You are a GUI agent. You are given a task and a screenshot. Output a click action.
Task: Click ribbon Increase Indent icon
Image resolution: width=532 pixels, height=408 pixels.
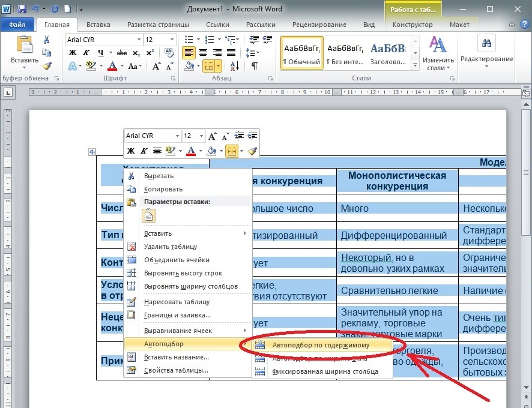tap(267, 40)
